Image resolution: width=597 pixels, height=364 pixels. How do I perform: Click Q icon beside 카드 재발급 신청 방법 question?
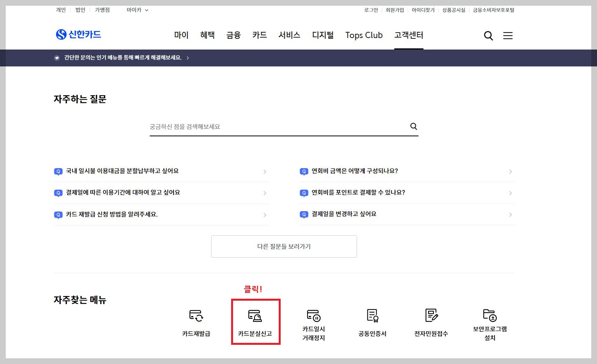pyautogui.click(x=58, y=215)
